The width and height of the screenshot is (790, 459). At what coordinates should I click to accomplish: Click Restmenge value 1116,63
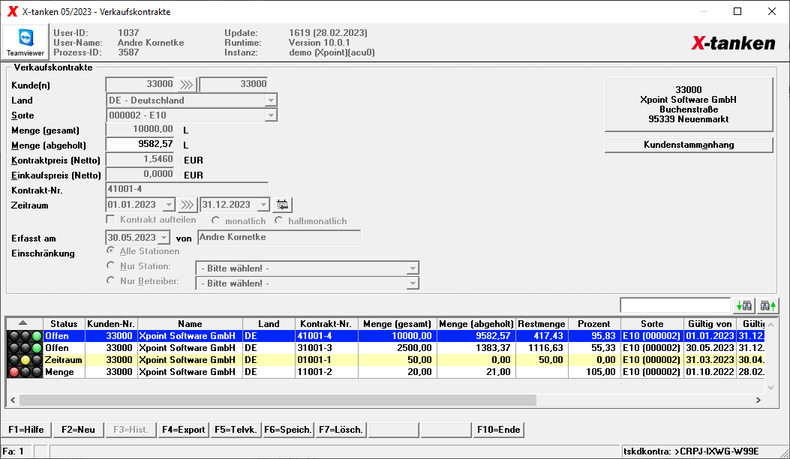pos(542,348)
